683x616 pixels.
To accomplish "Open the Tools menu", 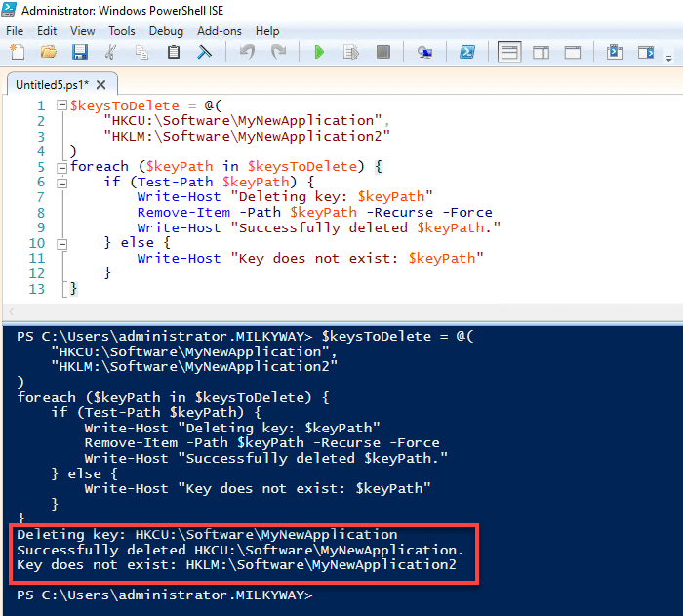I will tap(122, 31).
